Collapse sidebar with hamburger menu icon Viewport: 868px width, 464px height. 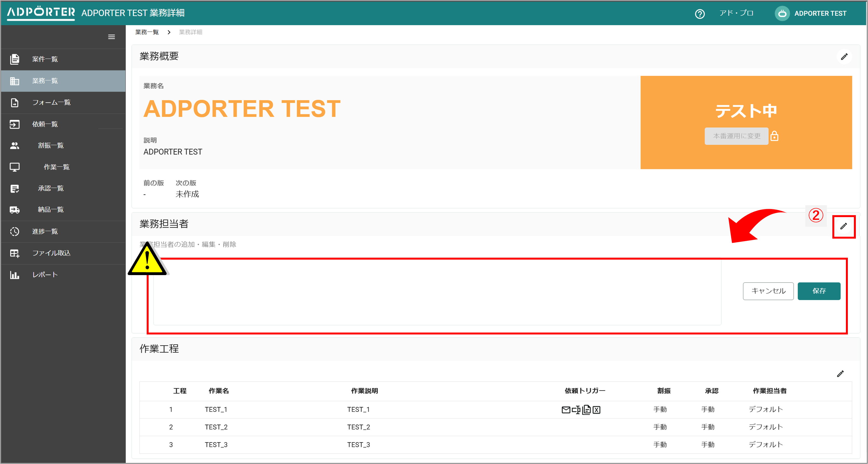tap(112, 37)
